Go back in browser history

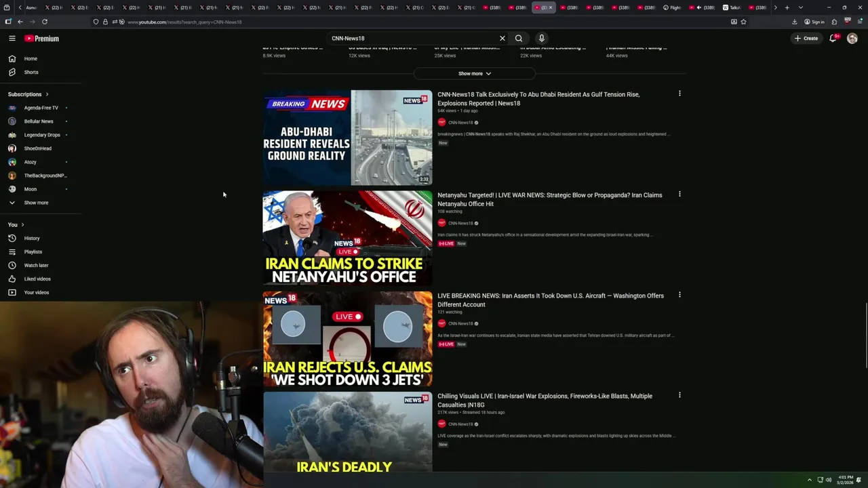[20, 22]
